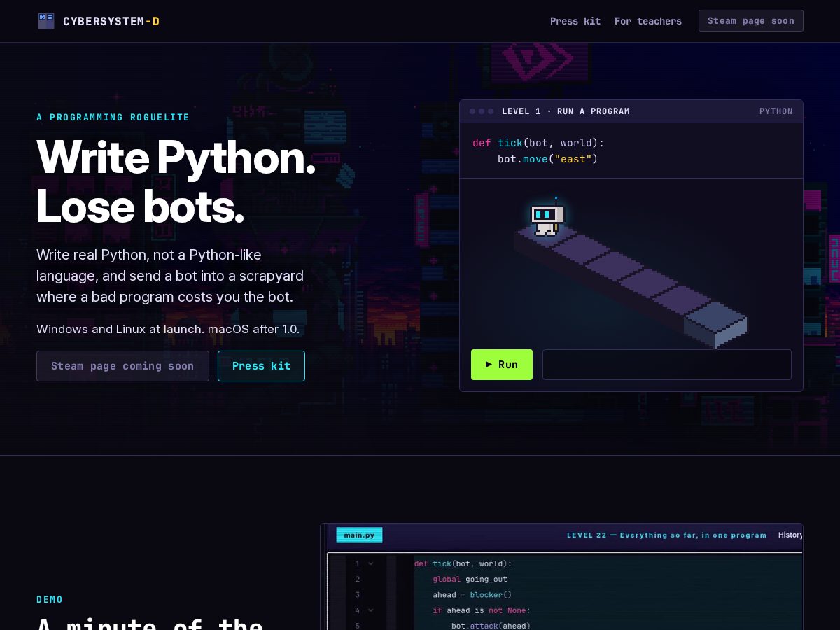Open the Press kit header link

pos(575,21)
